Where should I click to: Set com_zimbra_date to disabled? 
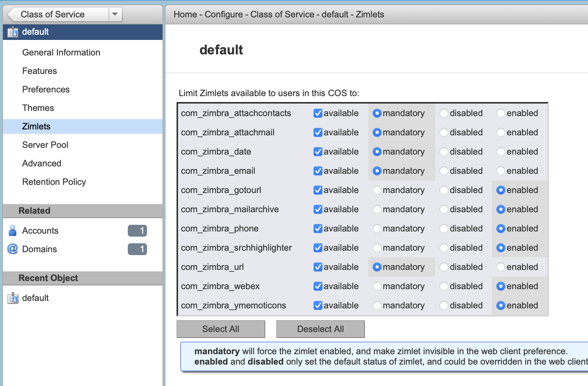(444, 152)
